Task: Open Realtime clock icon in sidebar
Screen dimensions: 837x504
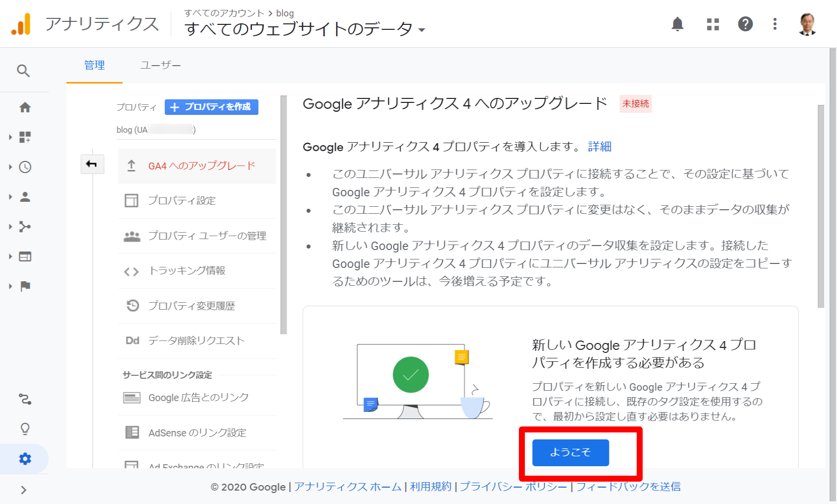Action: (x=25, y=167)
